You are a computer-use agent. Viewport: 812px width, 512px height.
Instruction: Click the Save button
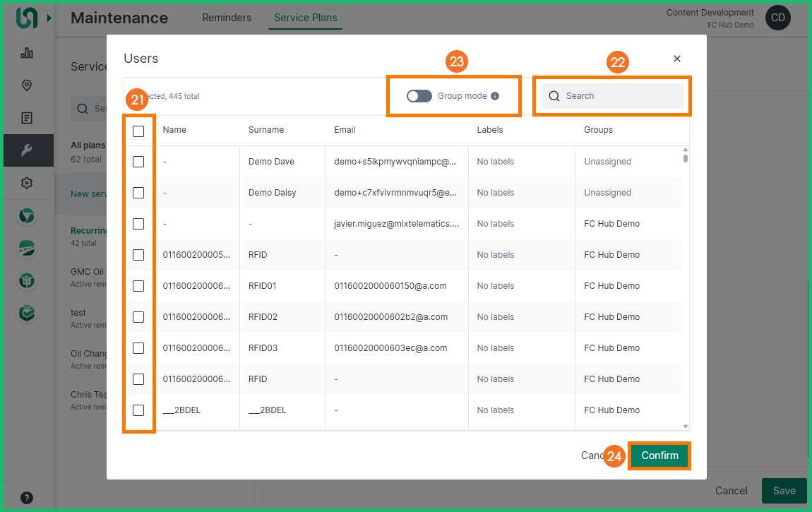pos(784,490)
